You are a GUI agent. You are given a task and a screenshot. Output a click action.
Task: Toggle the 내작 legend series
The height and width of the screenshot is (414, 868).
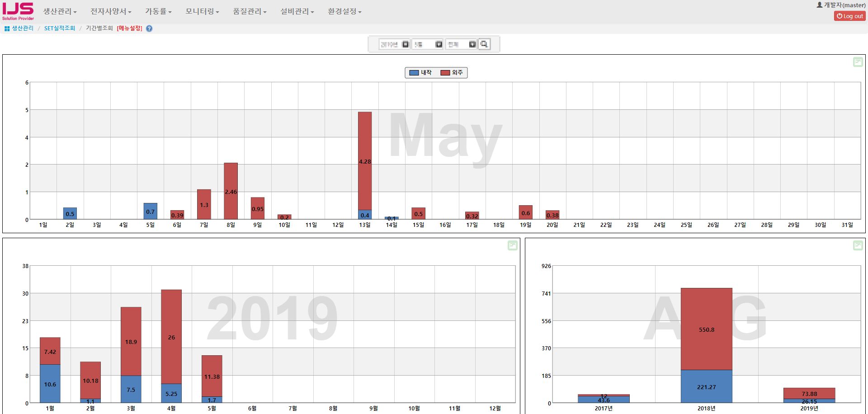[420, 73]
